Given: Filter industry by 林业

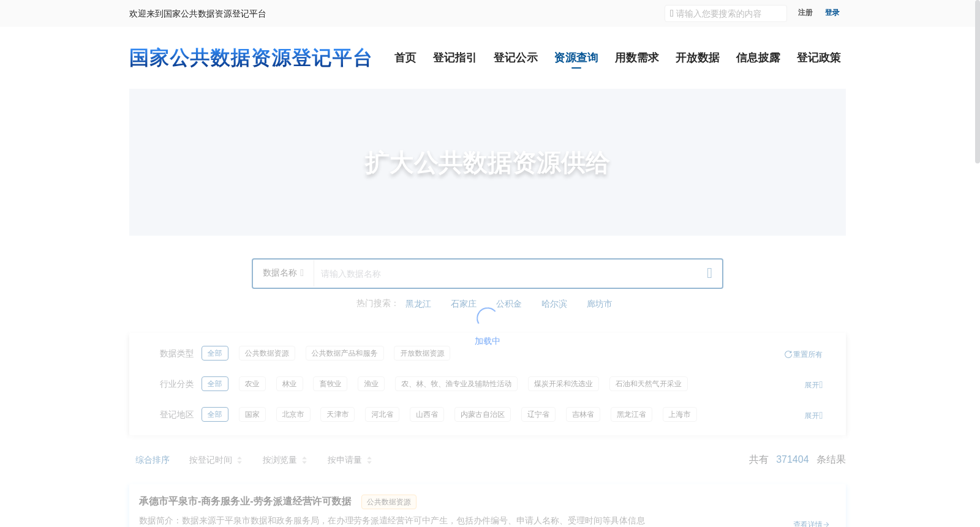Looking at the screenshot, I should pos(290,384).
